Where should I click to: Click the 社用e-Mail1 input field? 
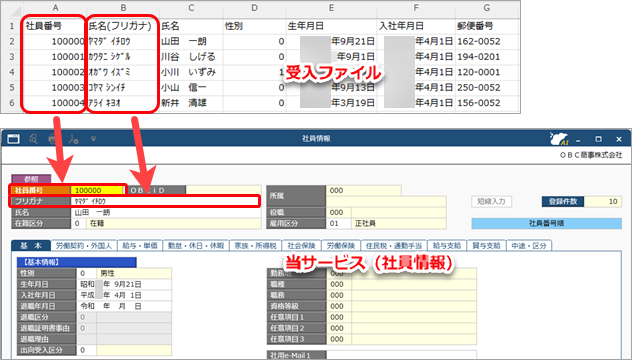coord(401,355)
